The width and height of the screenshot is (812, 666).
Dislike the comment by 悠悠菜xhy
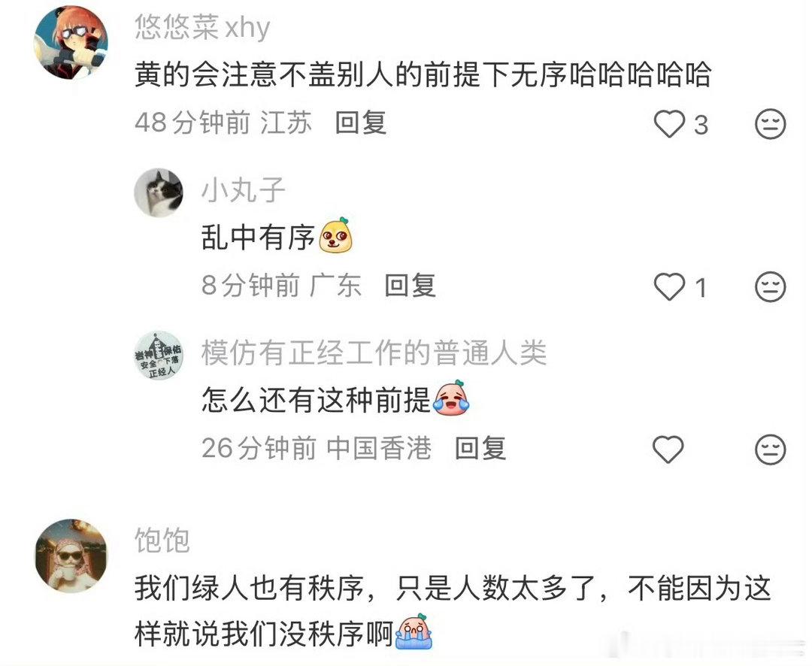click(x=770, y=124)
